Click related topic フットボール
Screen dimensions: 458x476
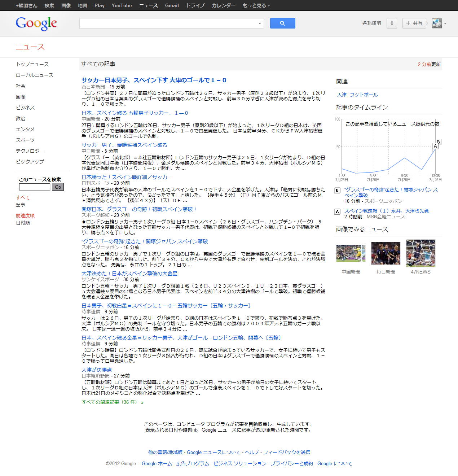364,95
